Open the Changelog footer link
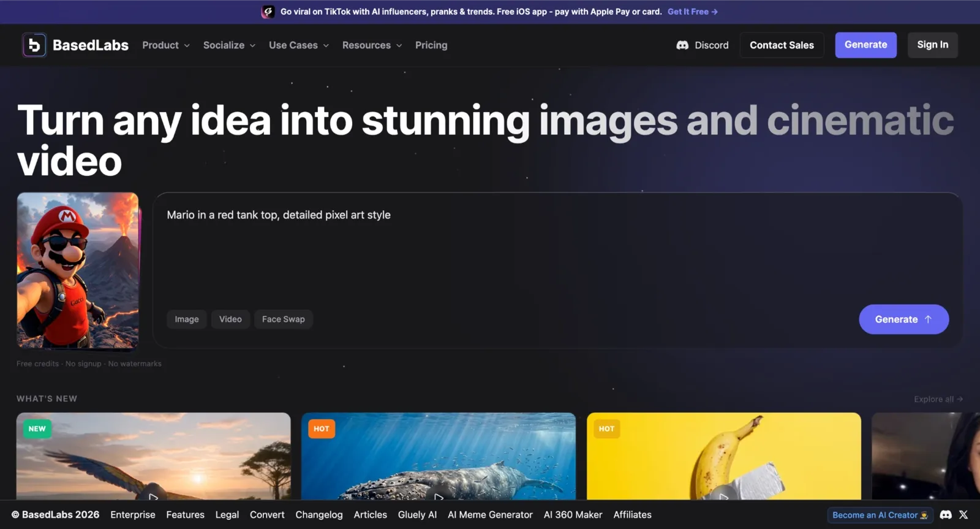This screenshot has height=529, width=980. click(319, 515)
